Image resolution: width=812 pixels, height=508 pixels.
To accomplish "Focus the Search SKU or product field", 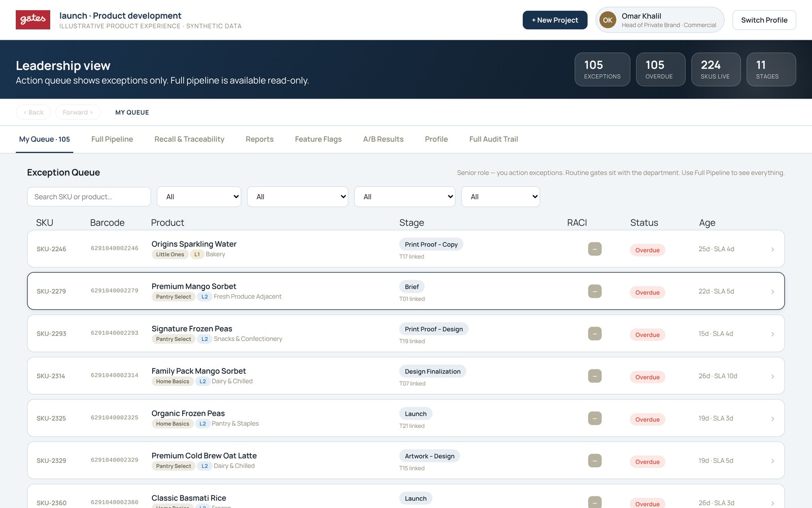I will (x=89, y=197).
